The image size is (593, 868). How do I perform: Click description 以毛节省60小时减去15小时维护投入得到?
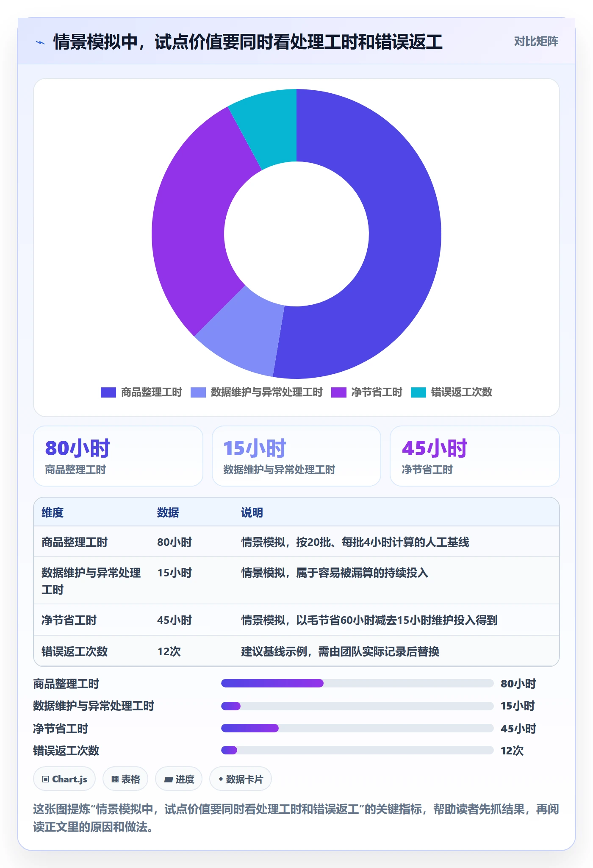click(x=396, y=620)
